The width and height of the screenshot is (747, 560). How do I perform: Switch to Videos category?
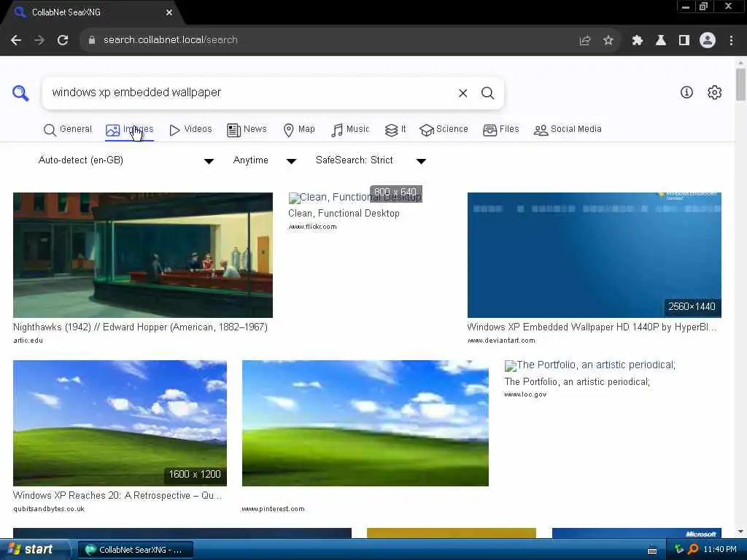[x=190, y=130]
